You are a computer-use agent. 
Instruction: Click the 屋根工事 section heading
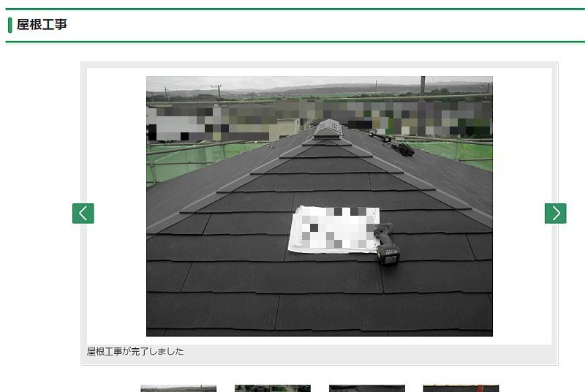(42, 25)
